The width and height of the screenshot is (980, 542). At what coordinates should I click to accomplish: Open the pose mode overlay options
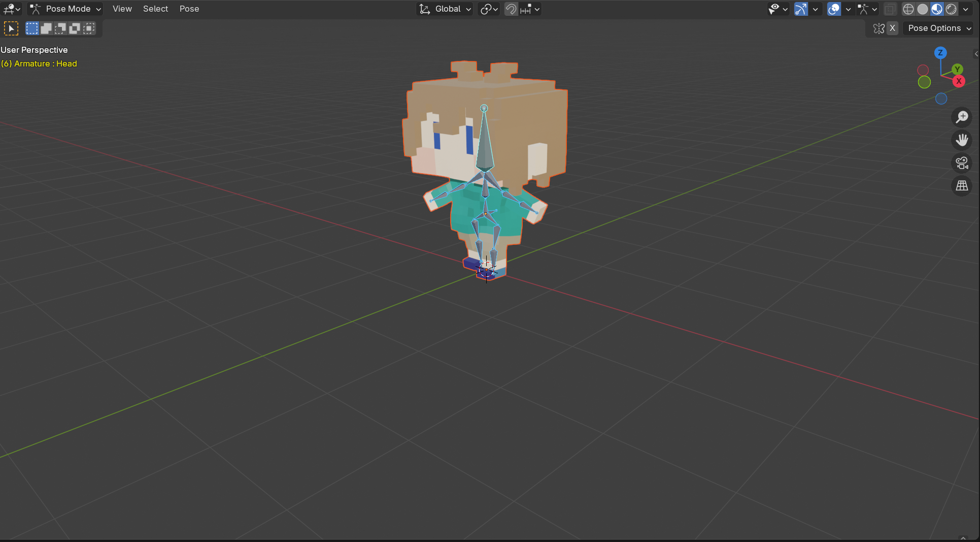[x=867, y=9]
